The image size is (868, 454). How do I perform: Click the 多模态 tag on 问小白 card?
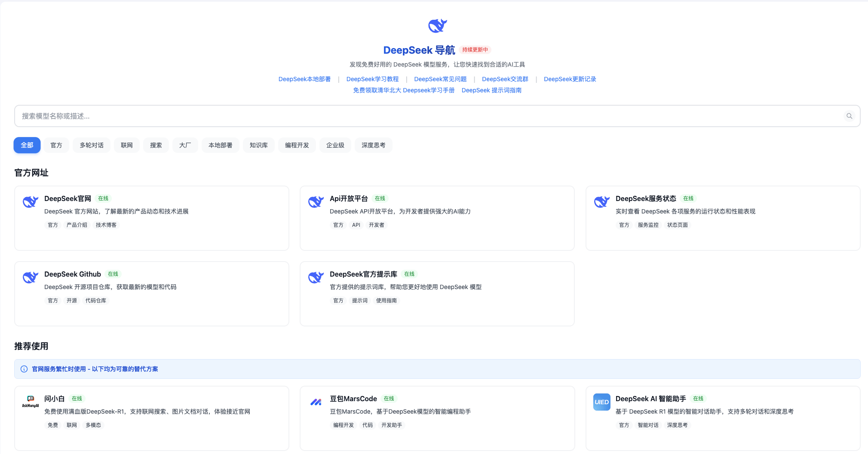93,425
